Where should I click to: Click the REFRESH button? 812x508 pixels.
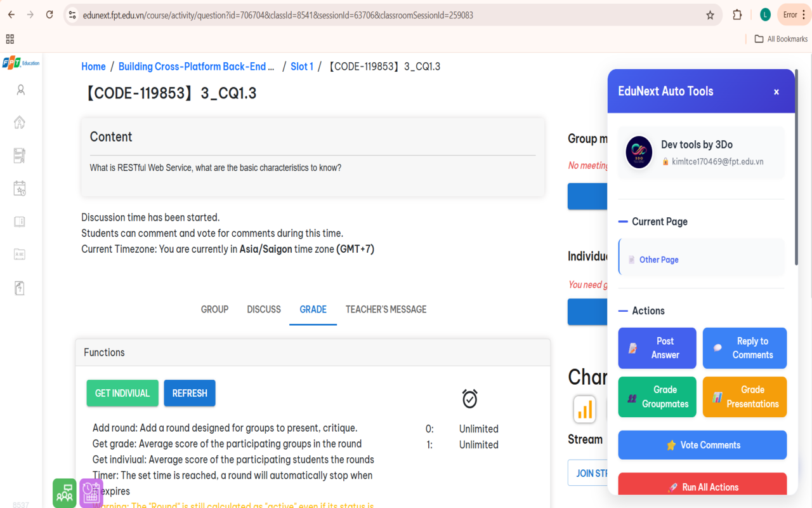point(189,393)
